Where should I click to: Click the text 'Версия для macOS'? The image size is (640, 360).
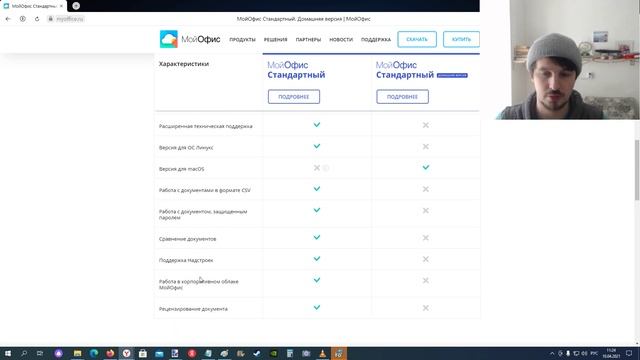[x=182, y=169]
